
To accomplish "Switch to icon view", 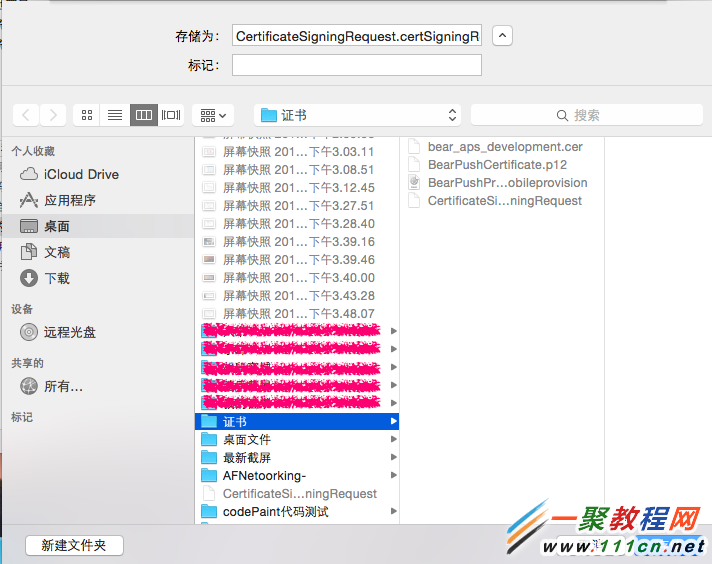I will point(87,115).
